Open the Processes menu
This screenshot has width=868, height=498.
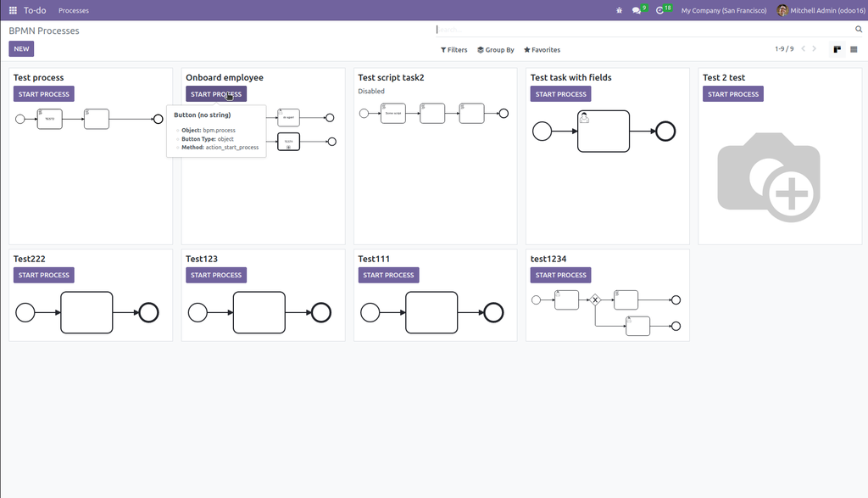74,10
